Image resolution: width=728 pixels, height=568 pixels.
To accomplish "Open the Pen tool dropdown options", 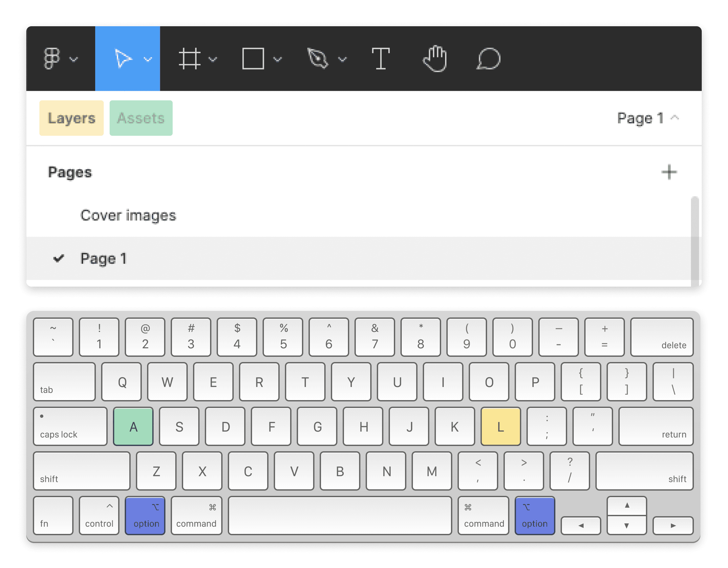I will [x=342, y=59].
